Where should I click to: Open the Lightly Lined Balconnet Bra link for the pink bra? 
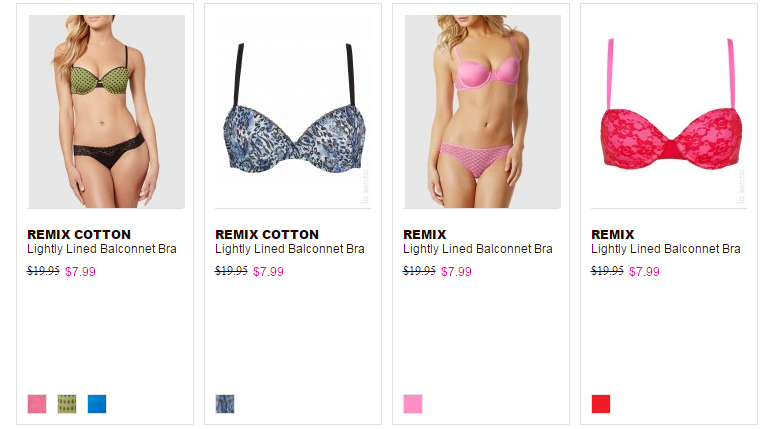(478, 249)
